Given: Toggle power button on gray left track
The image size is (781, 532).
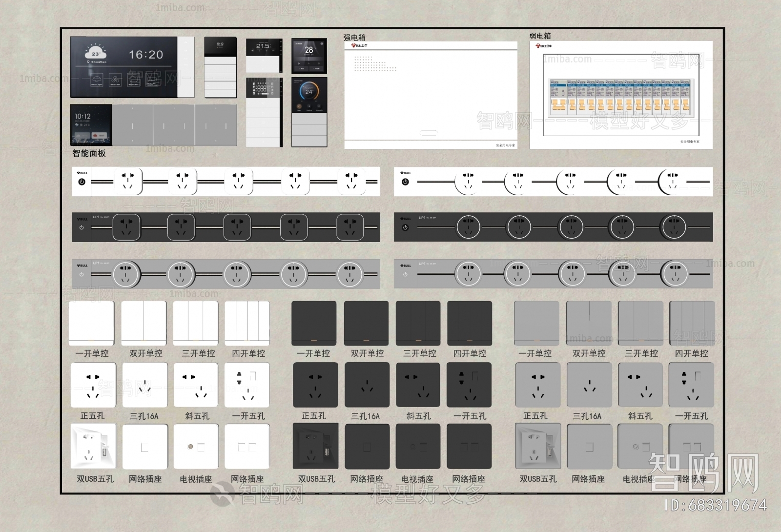Looking at the screenshot, I should [x=82, y=274].
